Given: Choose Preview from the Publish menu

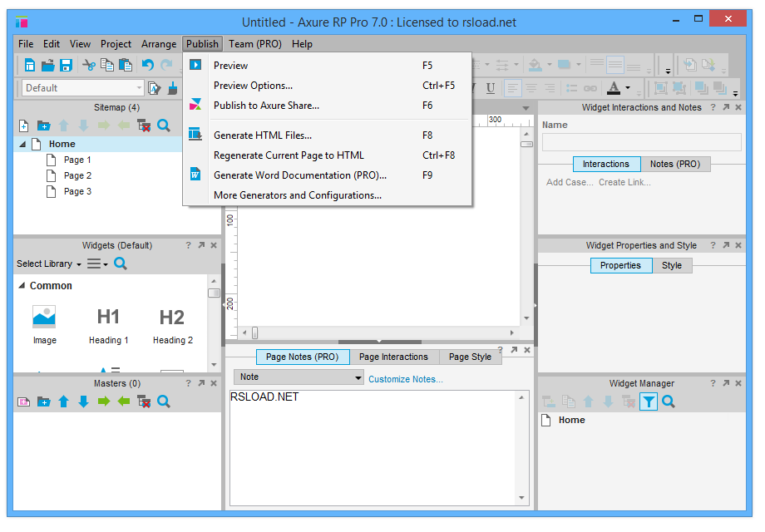Looking at the screenshot, I should [328, 66].
